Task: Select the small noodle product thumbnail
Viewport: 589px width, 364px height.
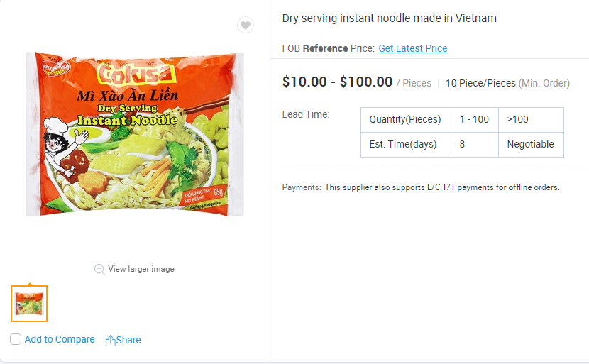Action: coord(29,303)
